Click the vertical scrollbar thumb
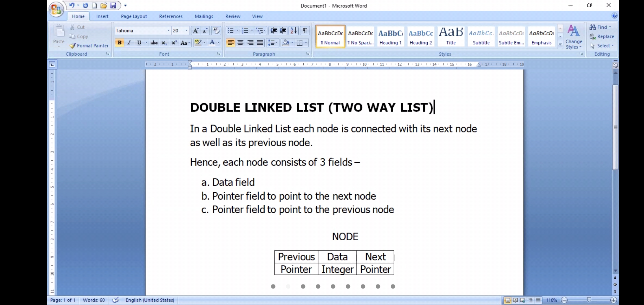The image size is (644, 305). (615, 127)
